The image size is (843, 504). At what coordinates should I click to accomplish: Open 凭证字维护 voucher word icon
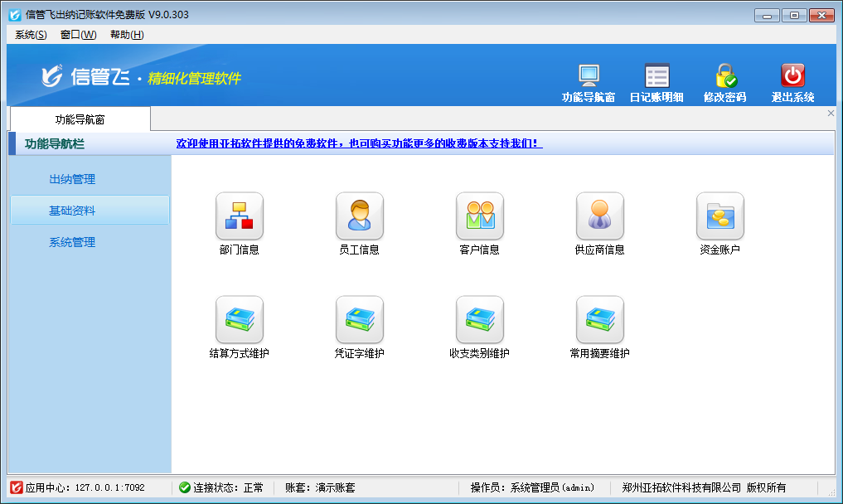(359, 320)
